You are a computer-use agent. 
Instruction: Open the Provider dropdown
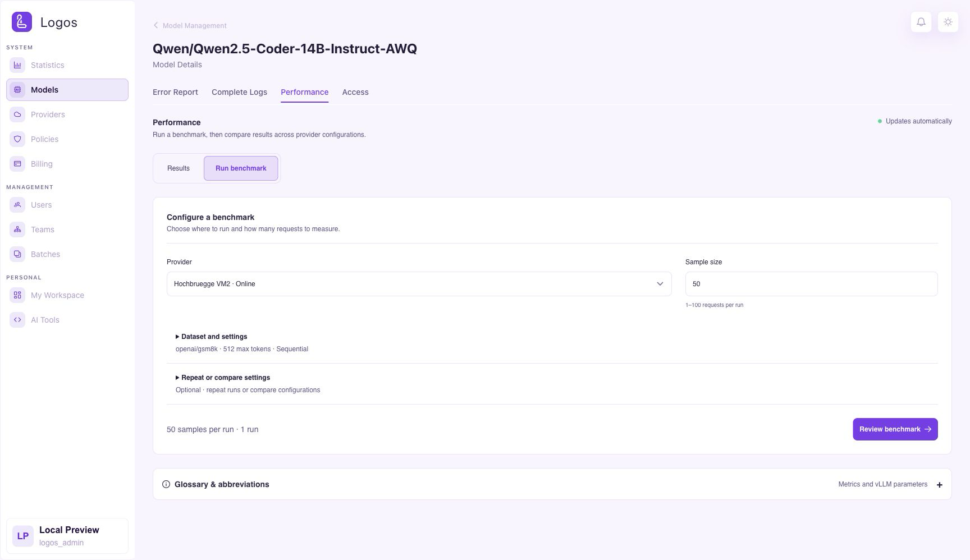tap(419, 284)
